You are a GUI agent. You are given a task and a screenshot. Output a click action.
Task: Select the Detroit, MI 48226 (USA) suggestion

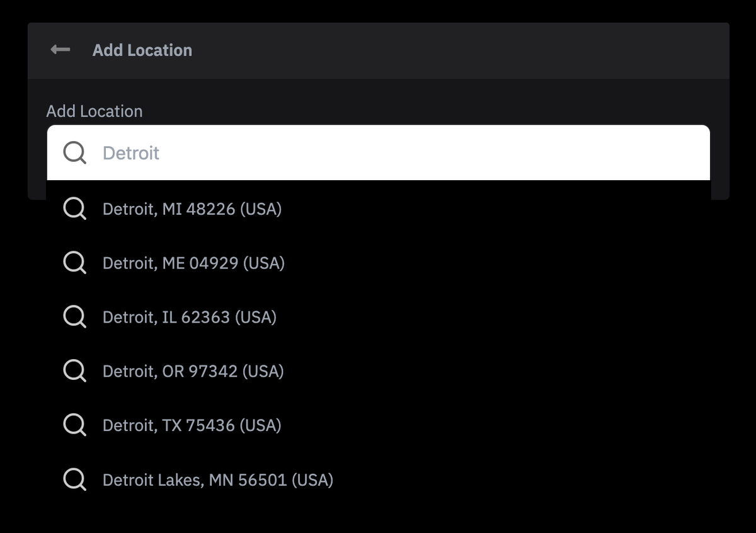[x=192, y=209]
